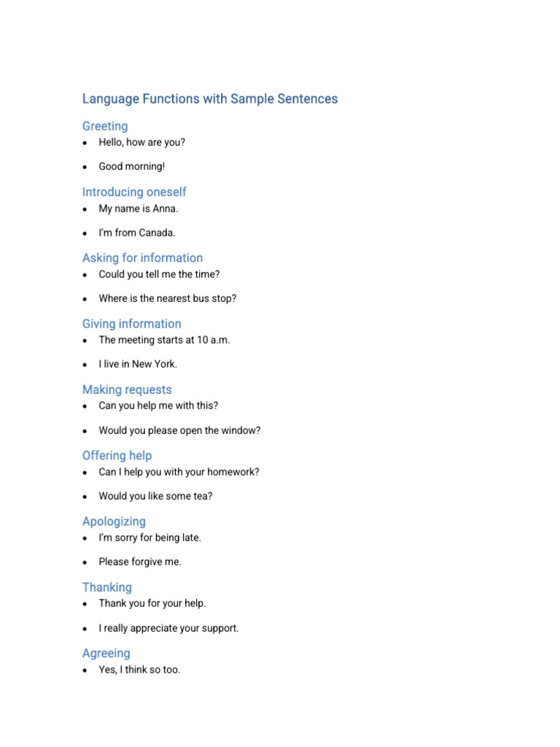Click the Giving information heading
Image resolution: width=560 pixels, height=747 pixels.
(x=132, y=324)
